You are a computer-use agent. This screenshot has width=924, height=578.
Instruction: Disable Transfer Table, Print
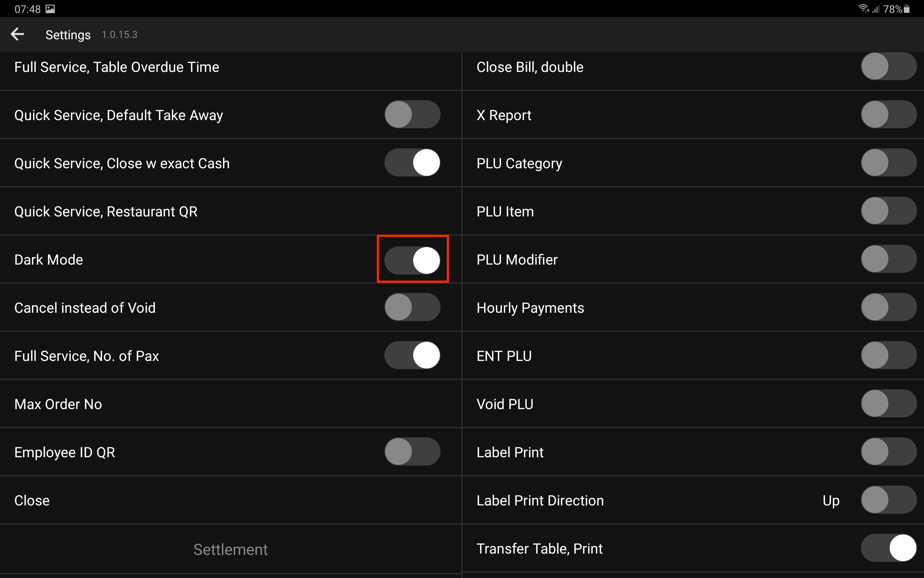[888, 548]
